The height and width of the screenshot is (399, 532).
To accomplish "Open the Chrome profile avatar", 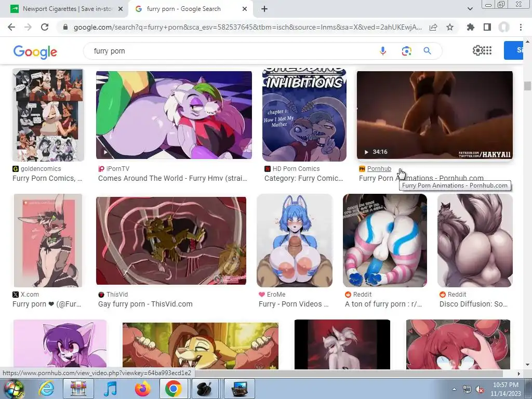I will [x=504, y=27].
